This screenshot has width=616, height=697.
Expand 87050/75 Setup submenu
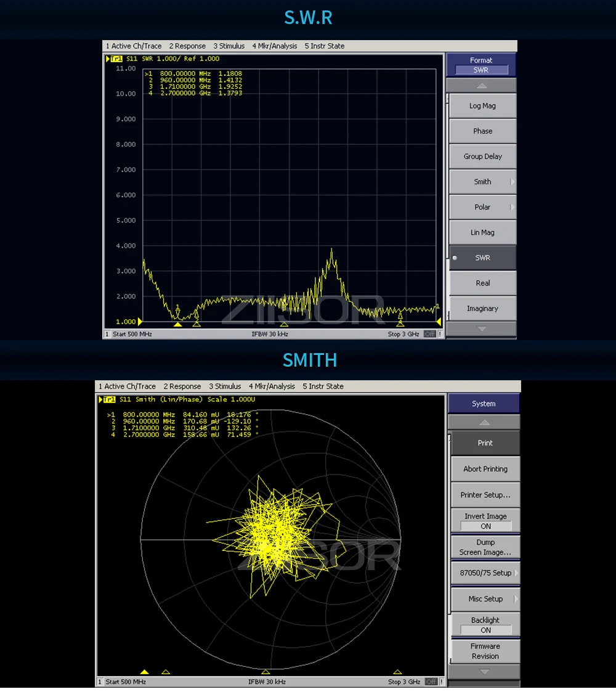coord(485,573)
